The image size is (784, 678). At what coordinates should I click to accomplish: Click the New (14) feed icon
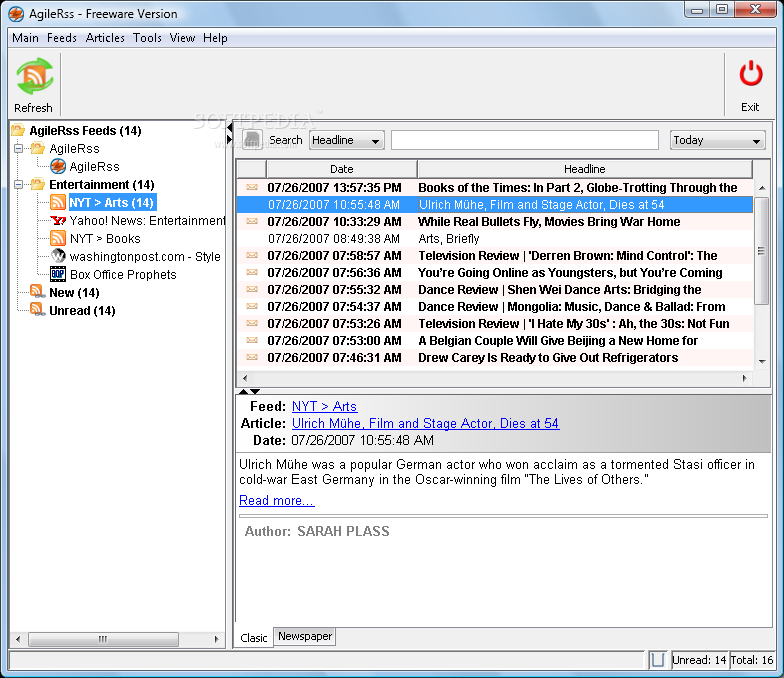click(x=38, y=292)
